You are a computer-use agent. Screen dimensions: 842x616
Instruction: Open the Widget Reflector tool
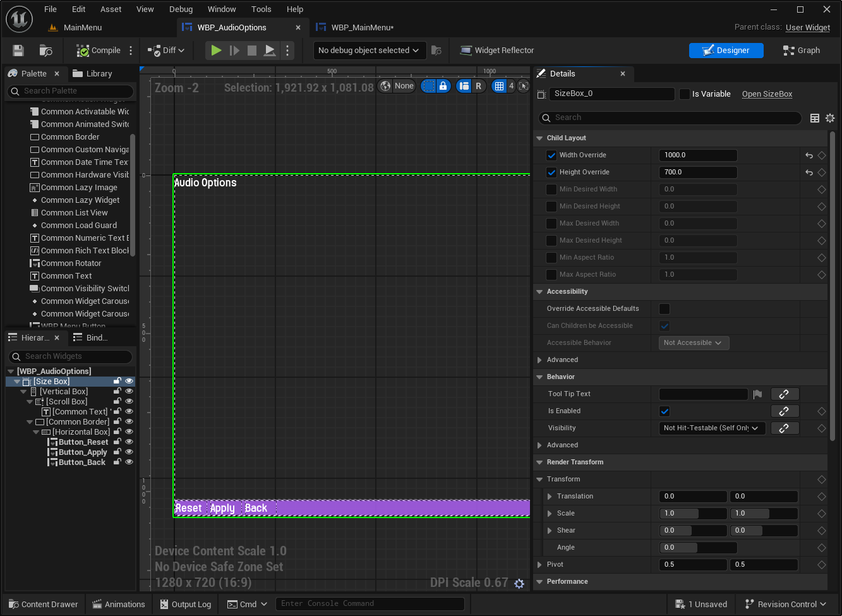pyautogui.click(x=496, y=51)
